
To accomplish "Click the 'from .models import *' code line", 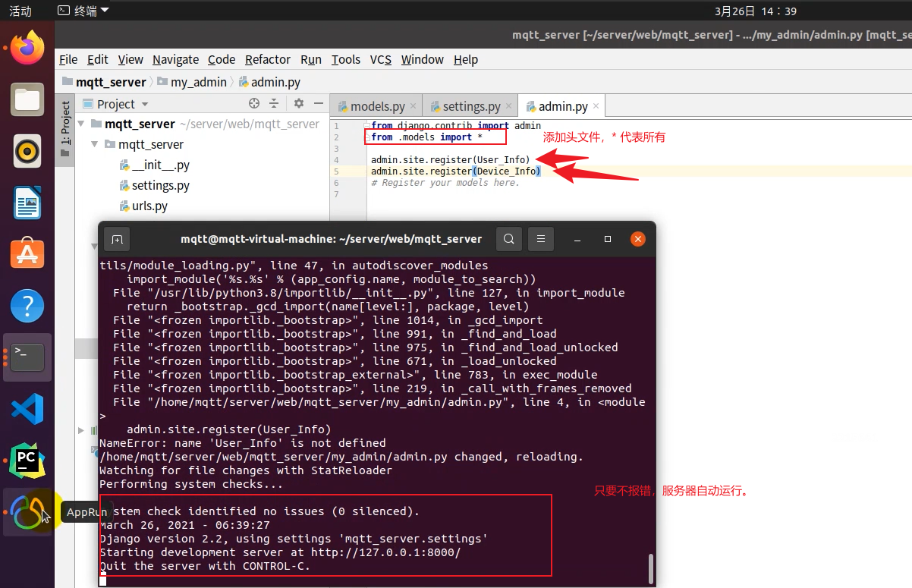I will coord(427,137).
